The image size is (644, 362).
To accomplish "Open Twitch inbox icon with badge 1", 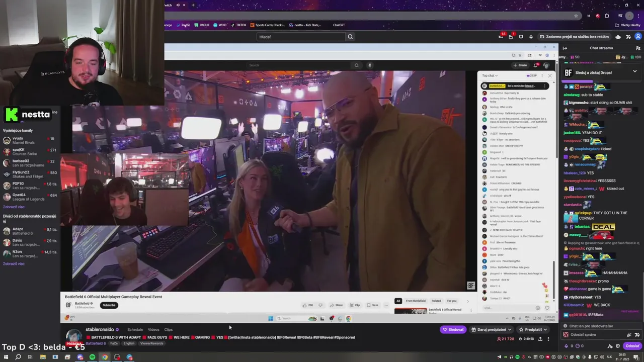I will pyautogui.click(x=511, y=37).
